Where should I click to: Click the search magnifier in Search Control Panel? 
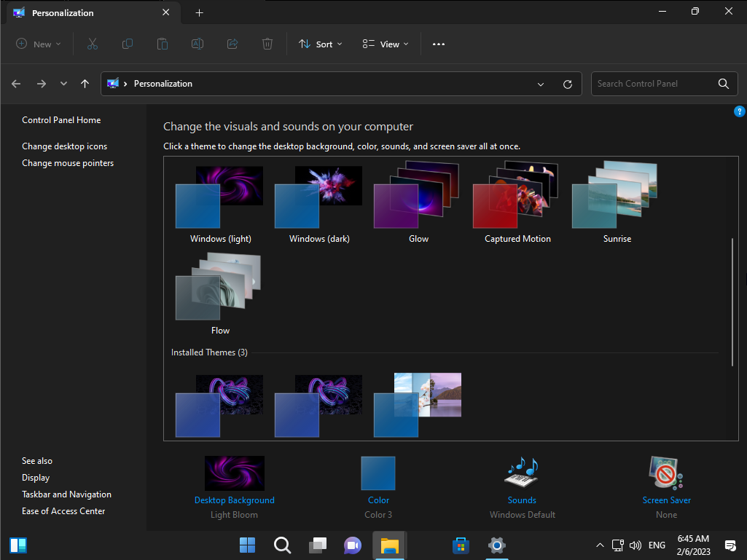[723, 84]
